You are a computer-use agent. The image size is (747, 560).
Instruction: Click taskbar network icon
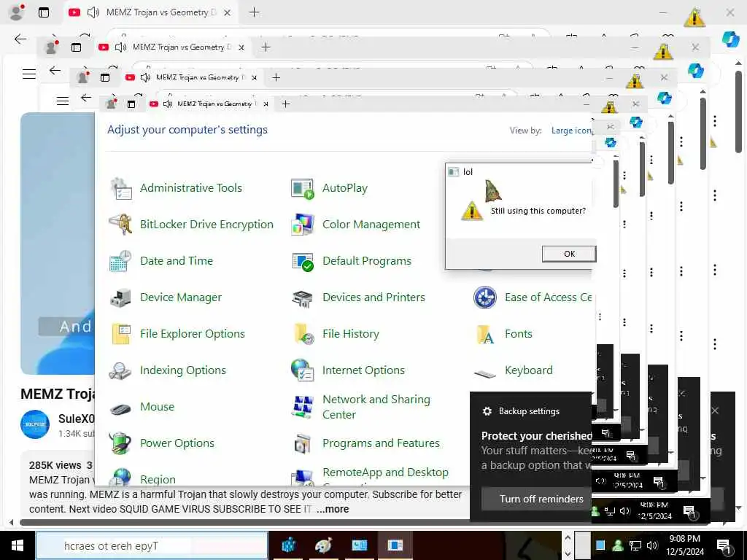click(635, 545)
